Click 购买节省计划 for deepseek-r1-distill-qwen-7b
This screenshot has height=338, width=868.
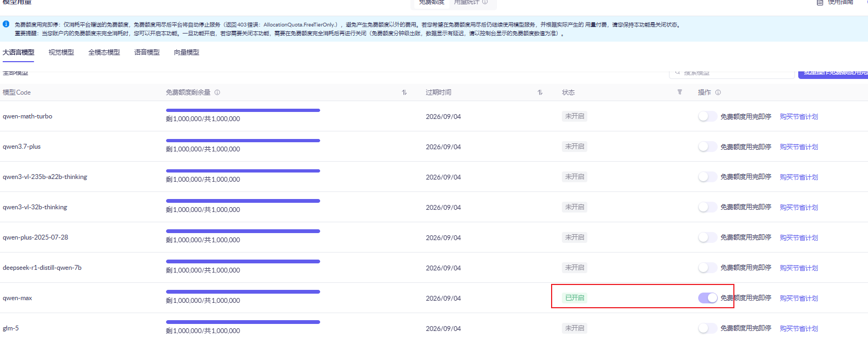799,268
